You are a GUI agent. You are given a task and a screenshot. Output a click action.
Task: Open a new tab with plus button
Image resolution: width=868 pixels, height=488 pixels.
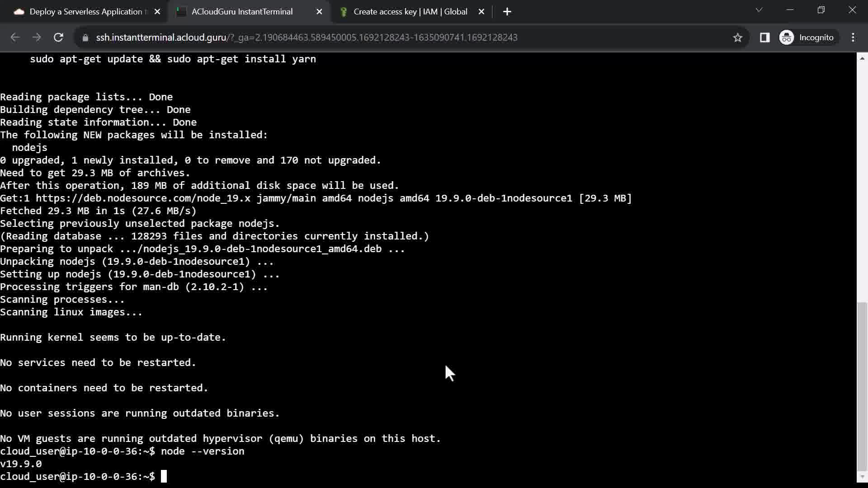point(507,12)
